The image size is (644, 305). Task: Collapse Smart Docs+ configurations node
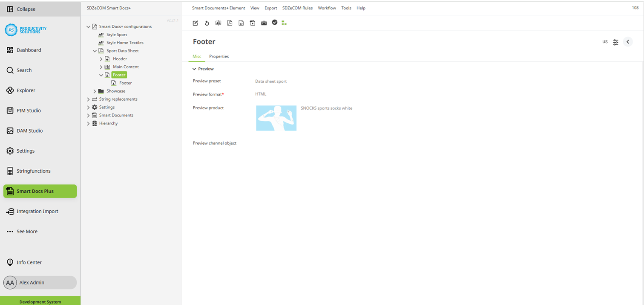tap(88, 26)
